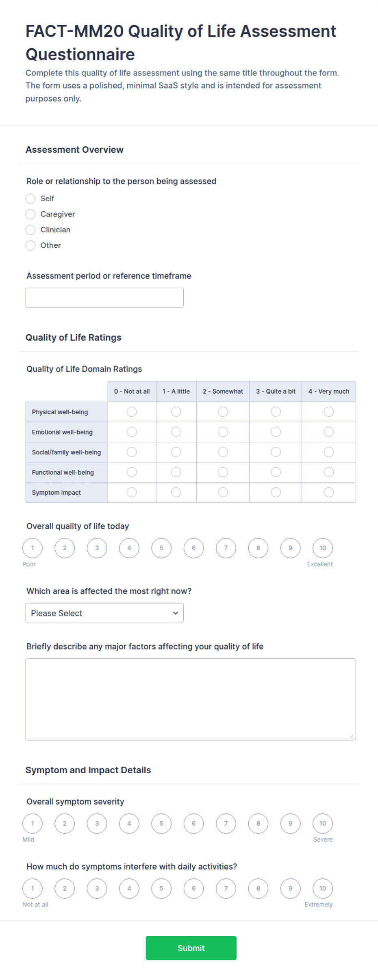Rate Emotional well-being as 2 - Somewhat
Image resolution: width=378 pixels, height=980 pixels.
pos(223,432)
